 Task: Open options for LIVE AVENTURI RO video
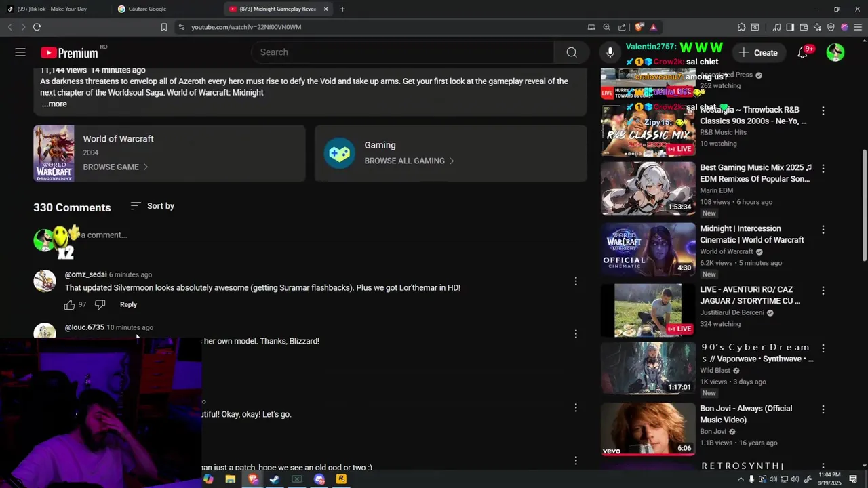click(x=823, y=290)
